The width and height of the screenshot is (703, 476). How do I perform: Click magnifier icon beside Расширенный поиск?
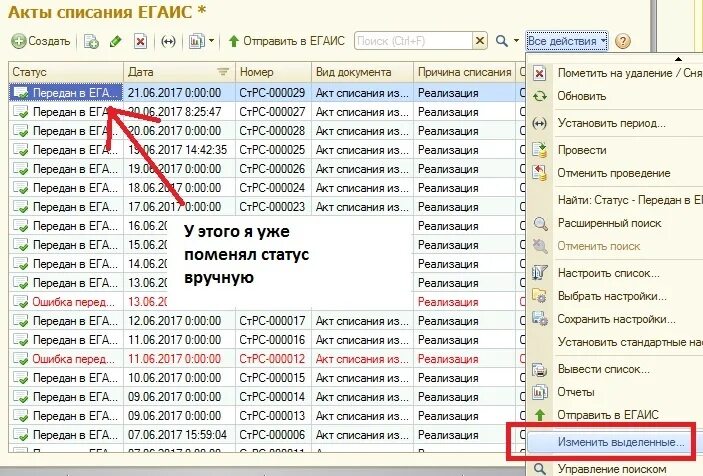click(540, 223)
